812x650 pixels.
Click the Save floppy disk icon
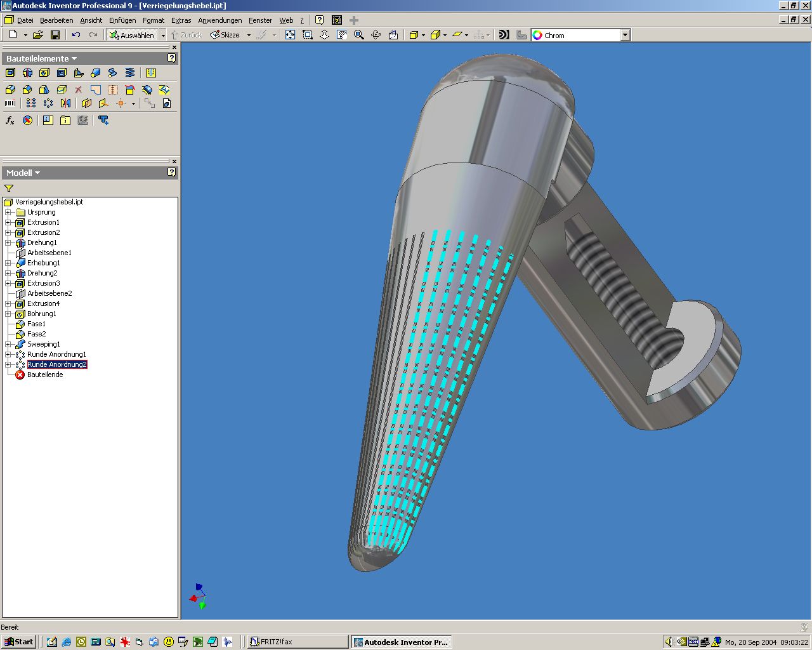point(55,35)
